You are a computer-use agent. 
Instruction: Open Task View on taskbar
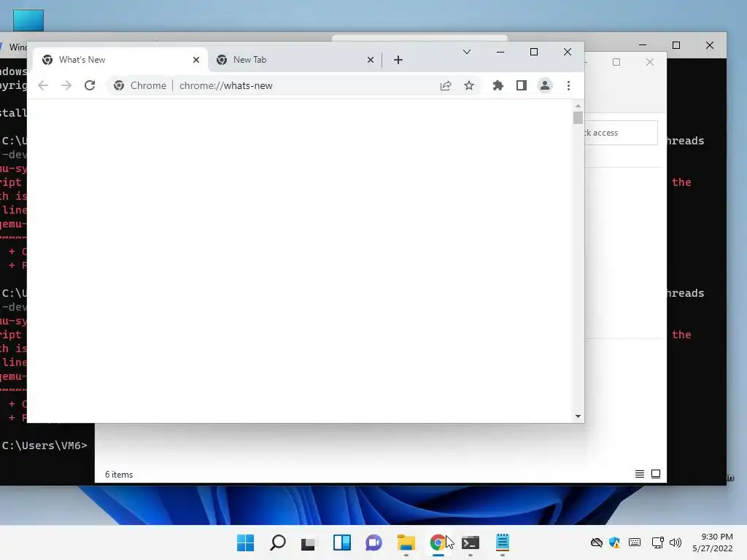308,542
